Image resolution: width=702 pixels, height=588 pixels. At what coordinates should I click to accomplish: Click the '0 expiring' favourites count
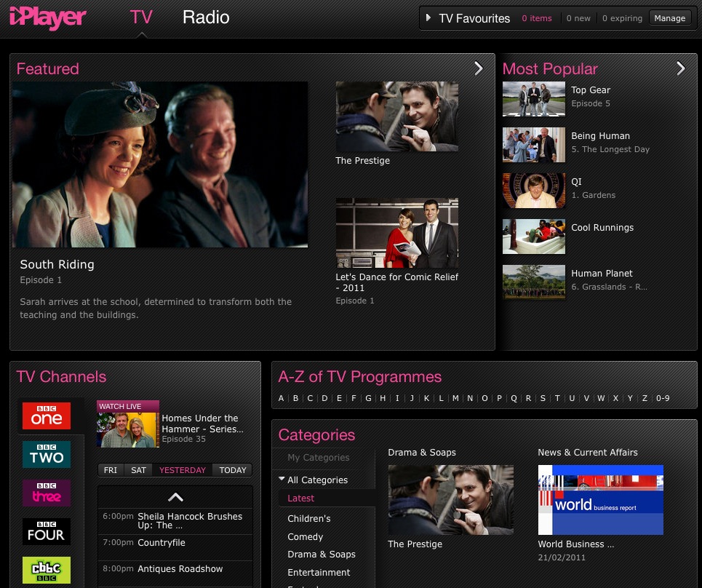pyautogui.click(x=622, y=18)
